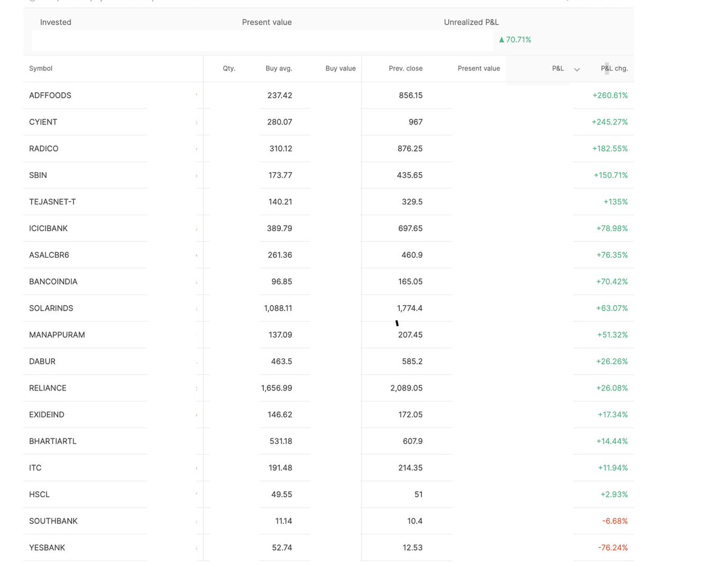Click RELIANCE previous close 2,089.05
The width and height of the screenshot is (728, 567).
coord(406,389)
